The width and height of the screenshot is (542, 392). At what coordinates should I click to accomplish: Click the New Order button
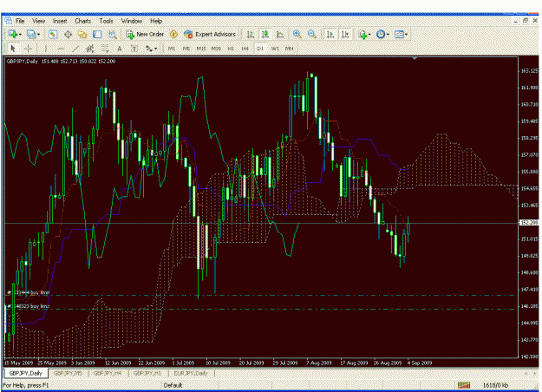pyautogui.click(x=145, y=34)
